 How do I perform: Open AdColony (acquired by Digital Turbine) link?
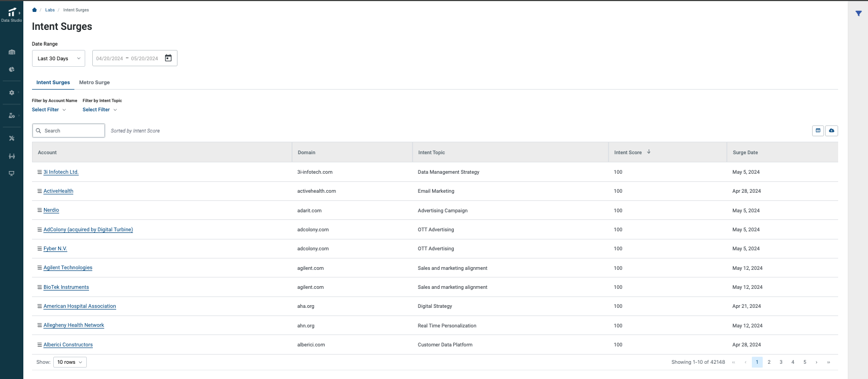coord(88,230)
